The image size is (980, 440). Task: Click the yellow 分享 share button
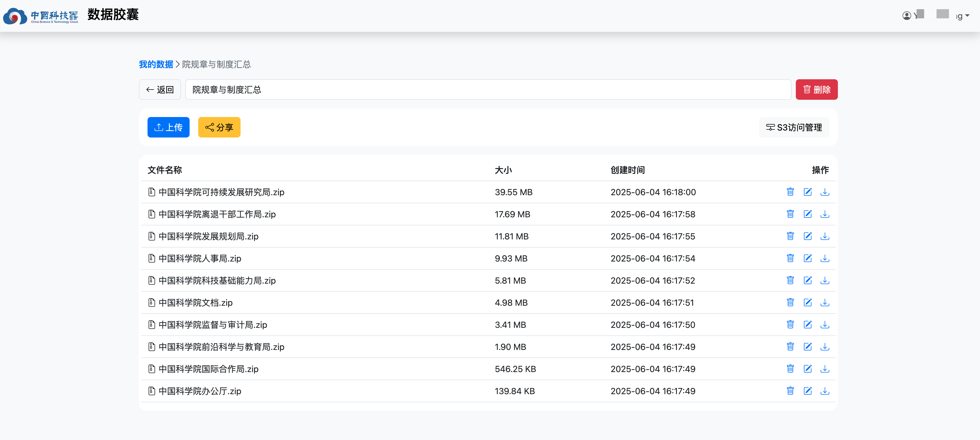pyautogui.click(x=219, y=128)
